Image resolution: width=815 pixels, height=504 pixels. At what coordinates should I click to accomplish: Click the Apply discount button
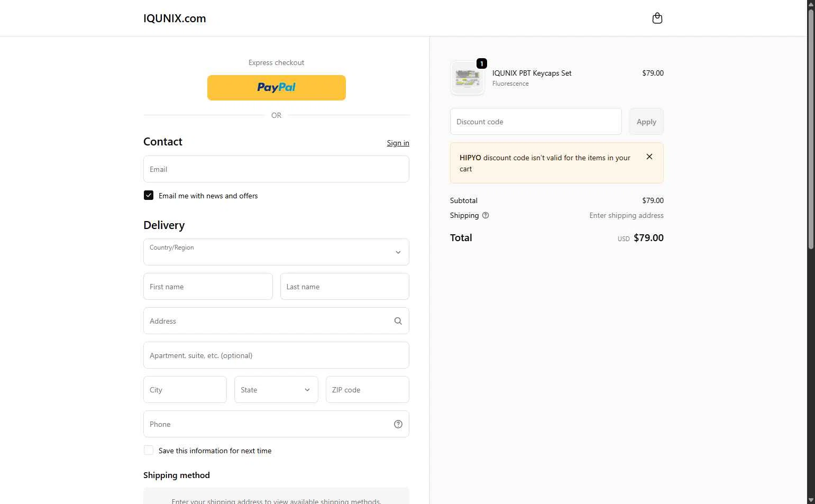[x=646, y=122]
